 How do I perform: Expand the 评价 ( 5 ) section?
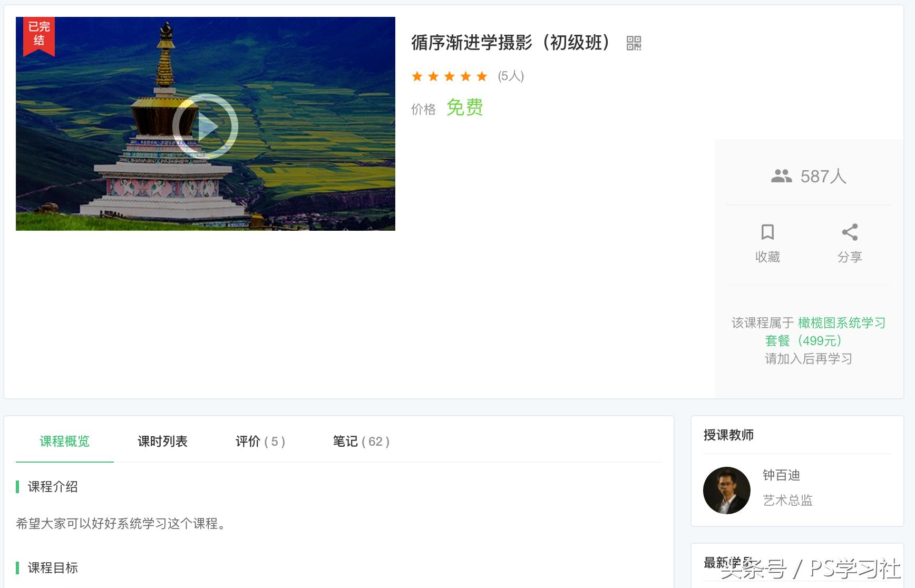tap(259, 442)
